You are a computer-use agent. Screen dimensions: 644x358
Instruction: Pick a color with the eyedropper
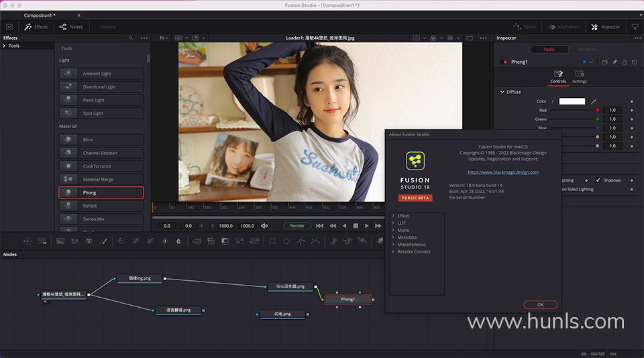click(594, 101)
